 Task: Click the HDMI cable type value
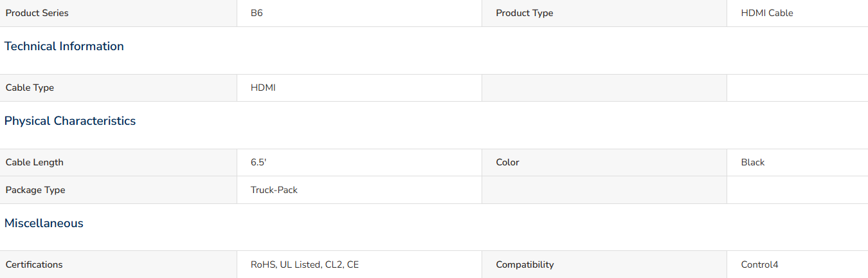pos(263,88)
